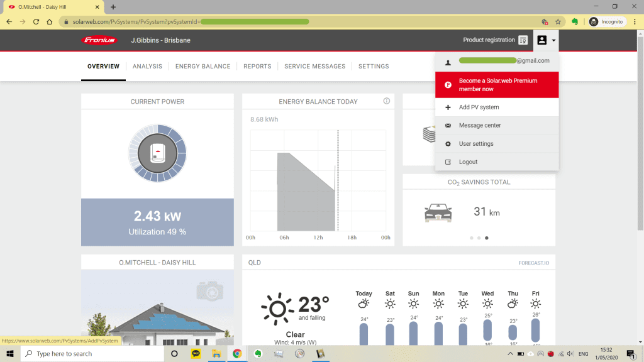The image size is (644, 362).
Task: Click the speaker icon in the system tray
Action: pos(570,354)
